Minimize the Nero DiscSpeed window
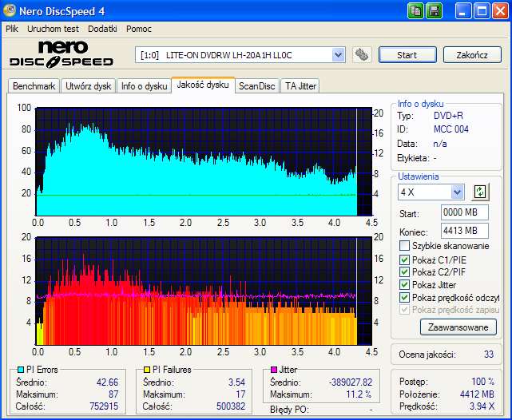 463,11
